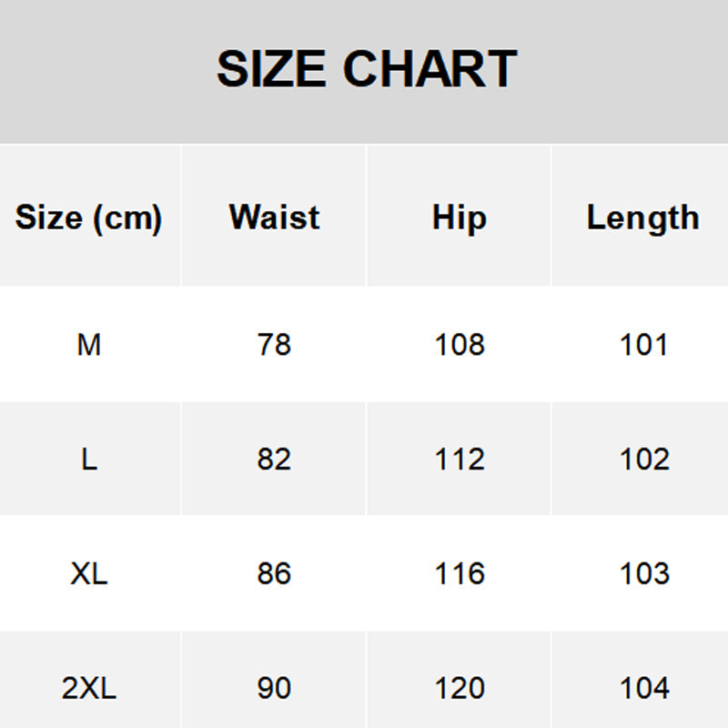
Task: Click length value 102 for L
Action: click(x=643, y=460)
